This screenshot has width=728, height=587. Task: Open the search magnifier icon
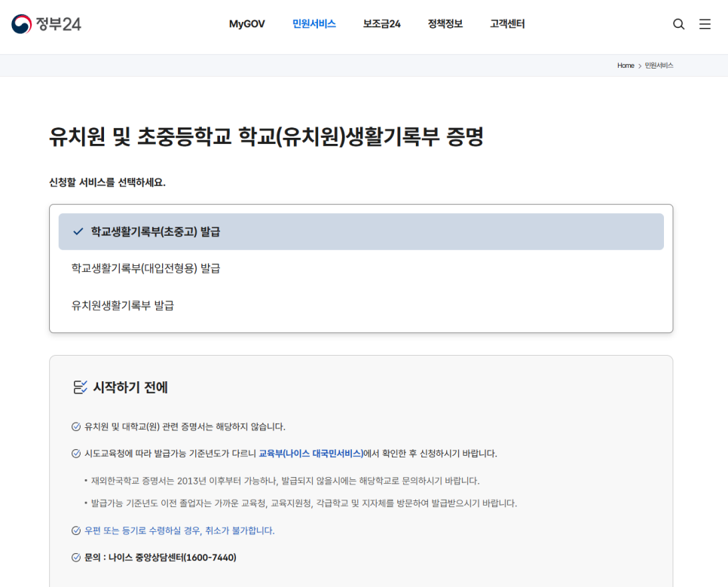coord(678,24)
